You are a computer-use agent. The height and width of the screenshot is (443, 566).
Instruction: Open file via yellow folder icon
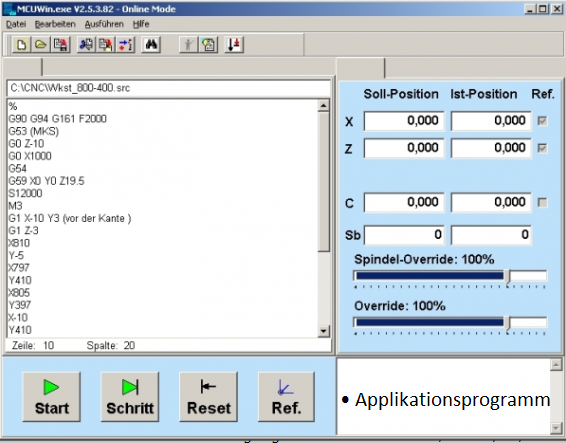41,45
